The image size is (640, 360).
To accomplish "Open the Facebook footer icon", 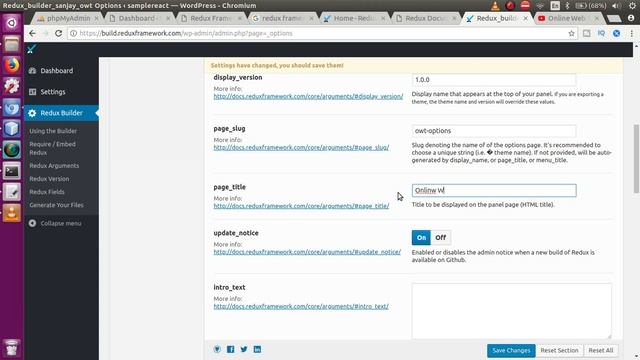I will (231, 349).
